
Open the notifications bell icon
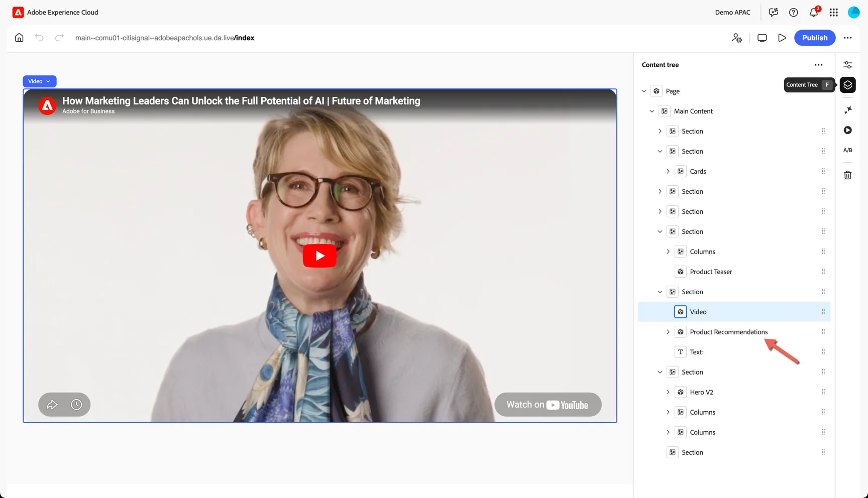pos(814,12)
